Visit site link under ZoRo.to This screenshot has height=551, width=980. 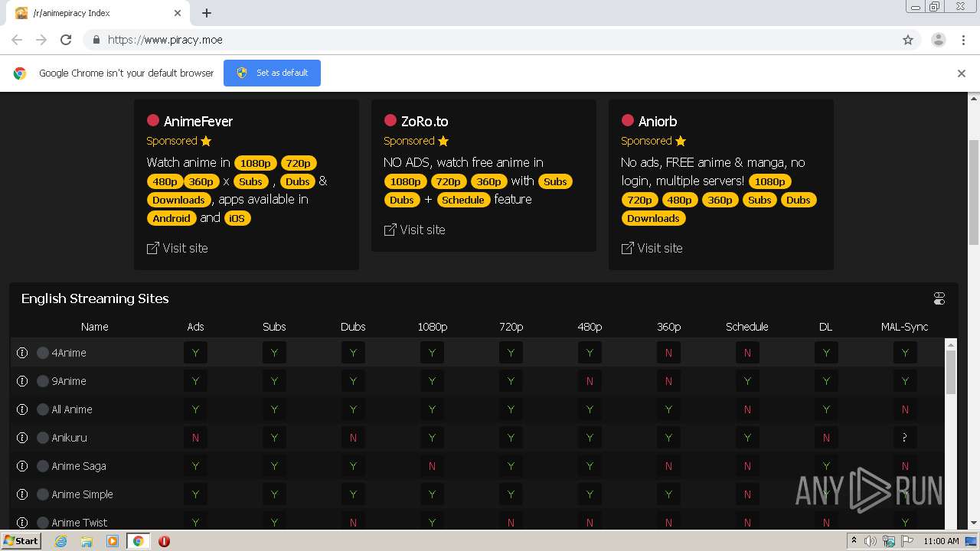(414, 230)
